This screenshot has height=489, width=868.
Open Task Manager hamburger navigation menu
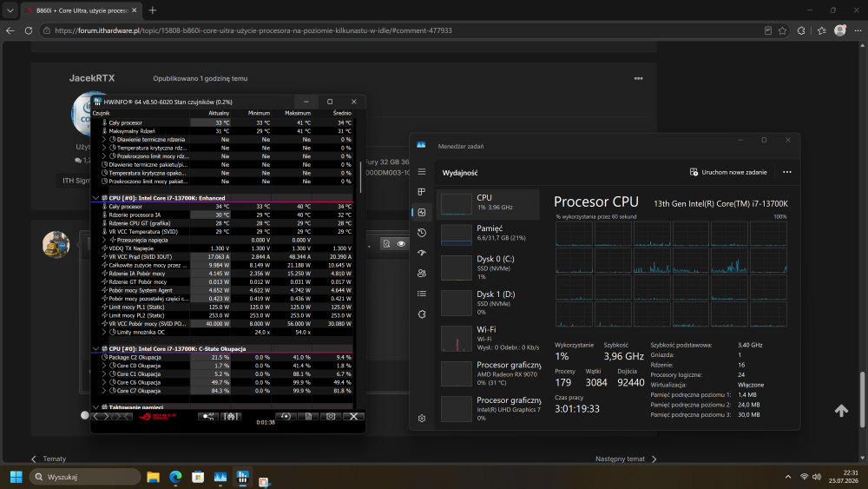tap(422, 172)
